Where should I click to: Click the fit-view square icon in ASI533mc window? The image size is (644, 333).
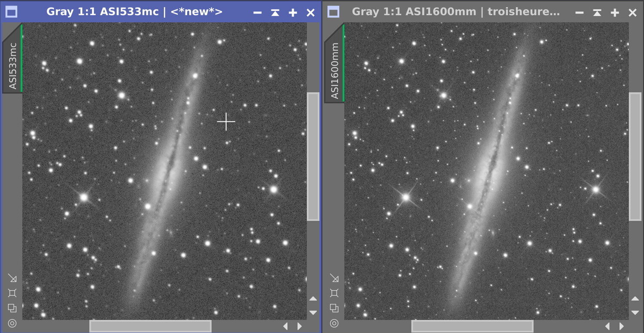[x=12, y=293]
